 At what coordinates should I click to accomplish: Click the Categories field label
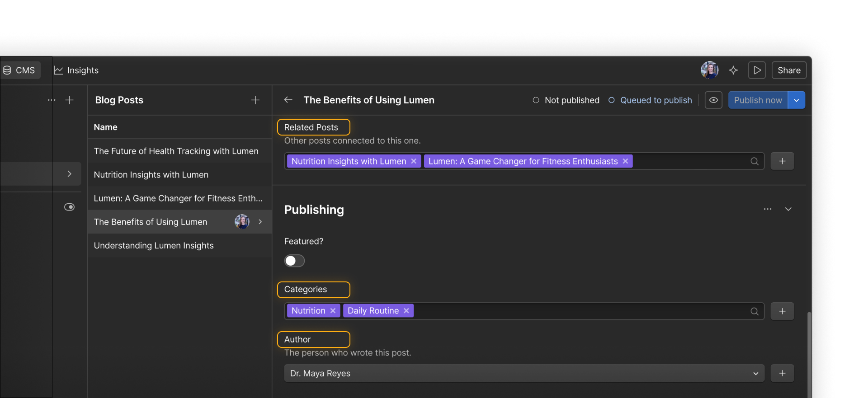pyautogui.click(x=306, y=290)
